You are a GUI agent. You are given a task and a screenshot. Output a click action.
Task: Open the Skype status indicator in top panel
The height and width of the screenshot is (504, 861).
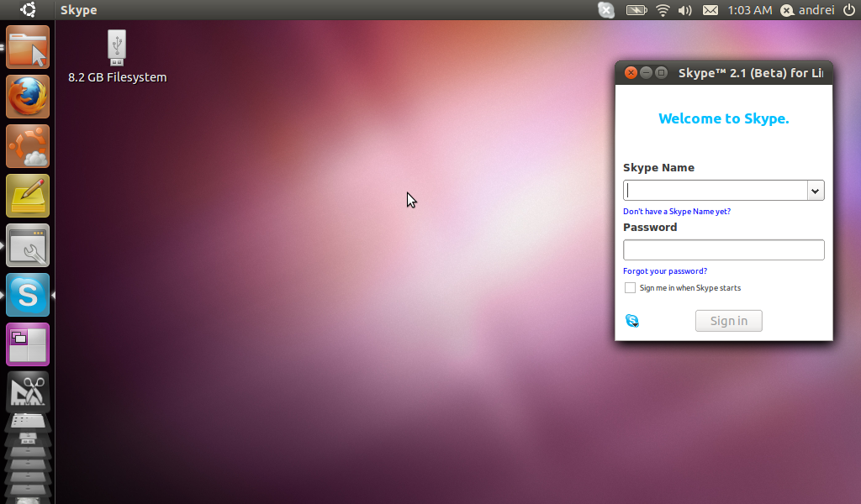click(x=605, y=10)
